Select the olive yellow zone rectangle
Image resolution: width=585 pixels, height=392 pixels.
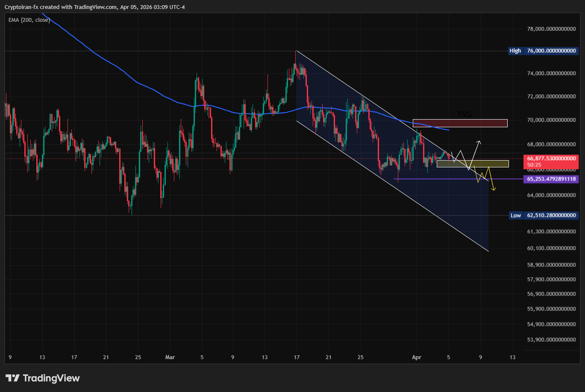coord(472,164)
